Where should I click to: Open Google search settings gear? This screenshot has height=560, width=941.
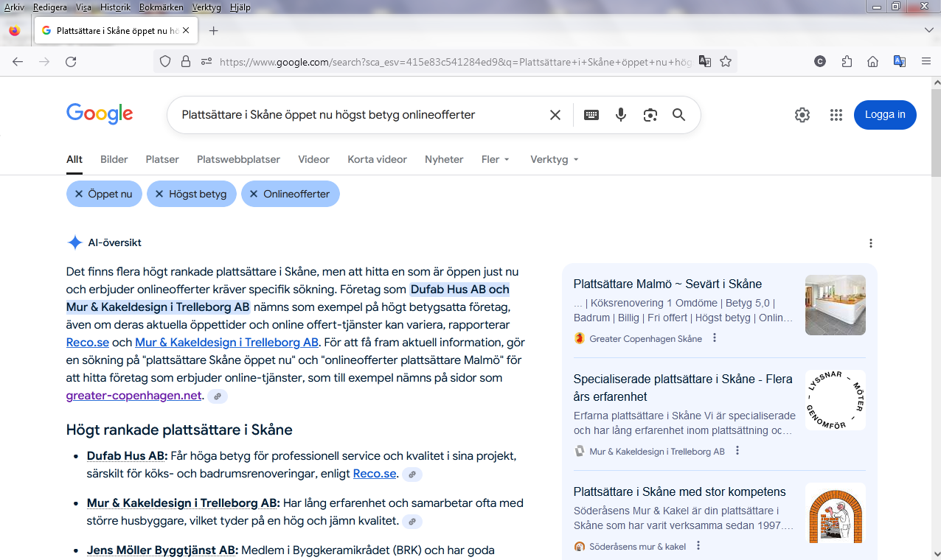pyautogui.click(x=802, y=115)
